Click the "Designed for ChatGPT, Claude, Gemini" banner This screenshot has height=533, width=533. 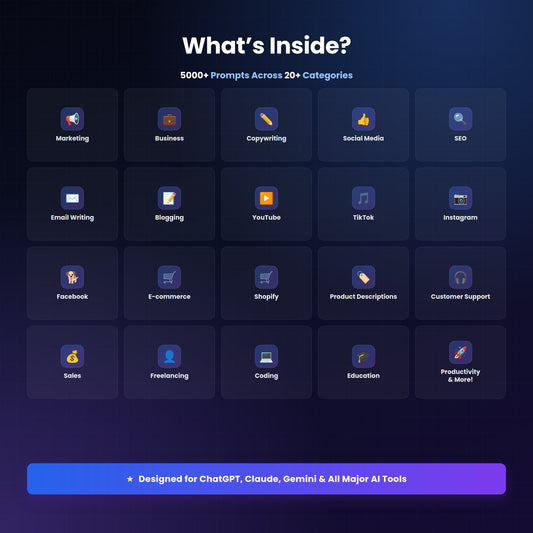click(x=266, y=479)
